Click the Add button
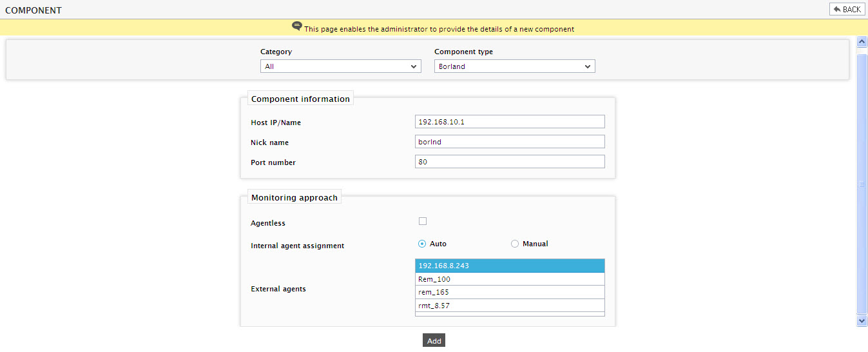 click(x=434, y=340)
